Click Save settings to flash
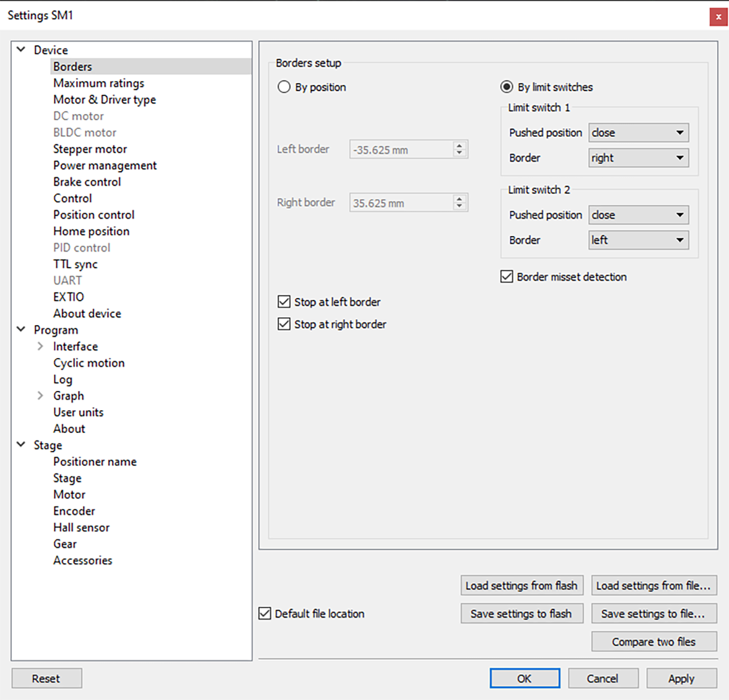This screenshot has height=700, width=729. click(x=521, y=614)
